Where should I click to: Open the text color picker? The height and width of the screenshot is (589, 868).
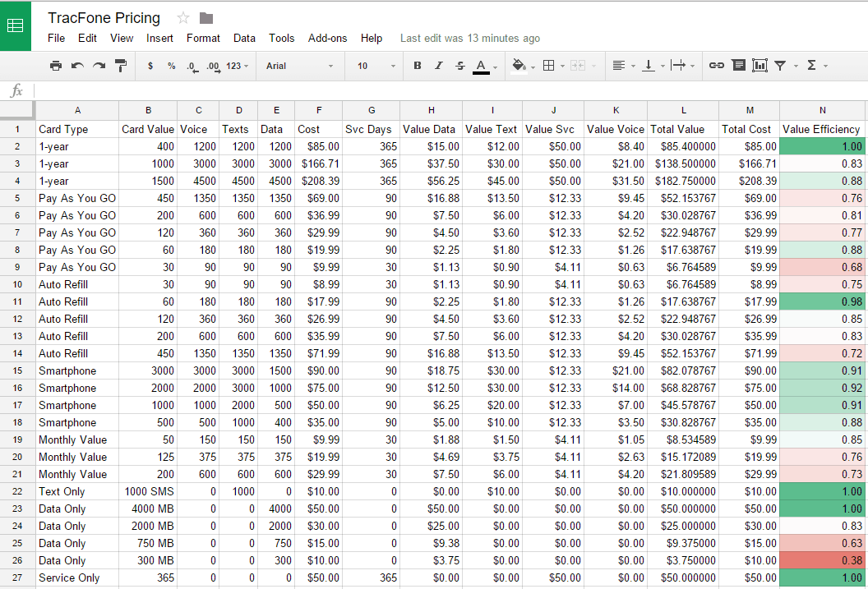[485, 67]
